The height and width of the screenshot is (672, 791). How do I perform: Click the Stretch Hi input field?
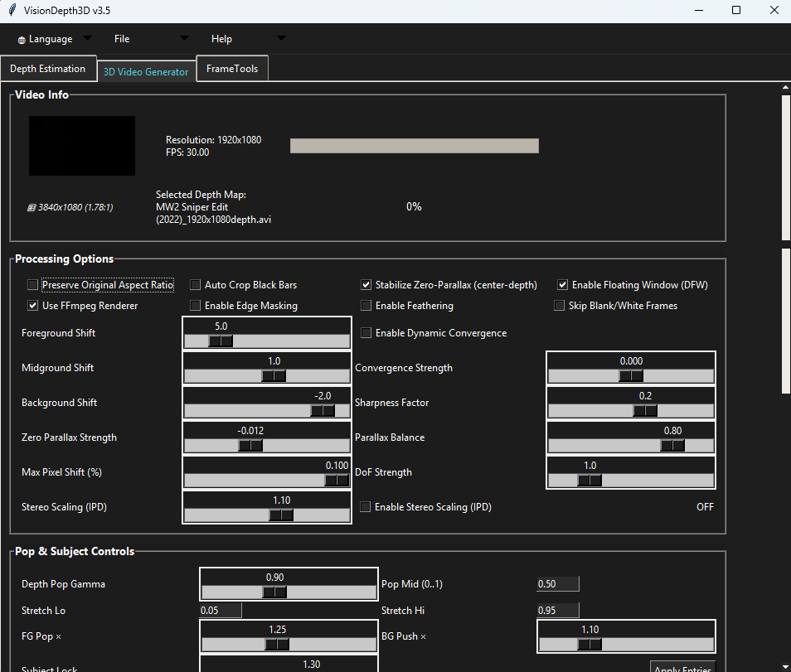[x=558, y=611]
